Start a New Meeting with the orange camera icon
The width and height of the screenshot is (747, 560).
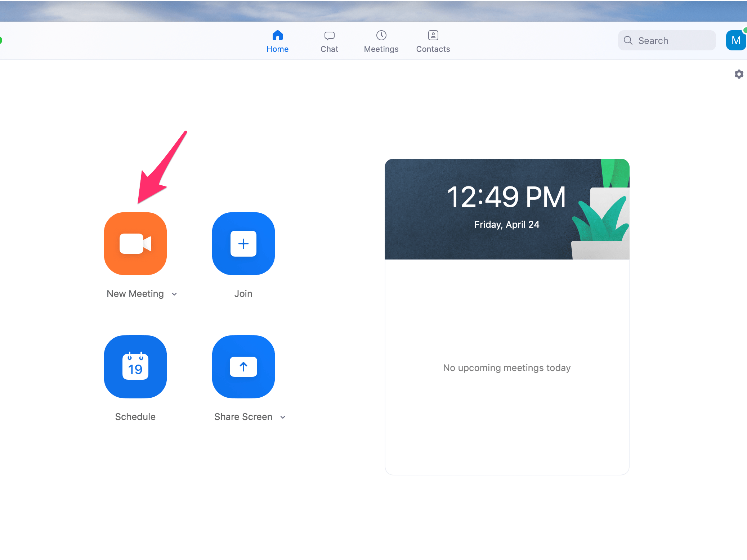click(x=135, y=244)
